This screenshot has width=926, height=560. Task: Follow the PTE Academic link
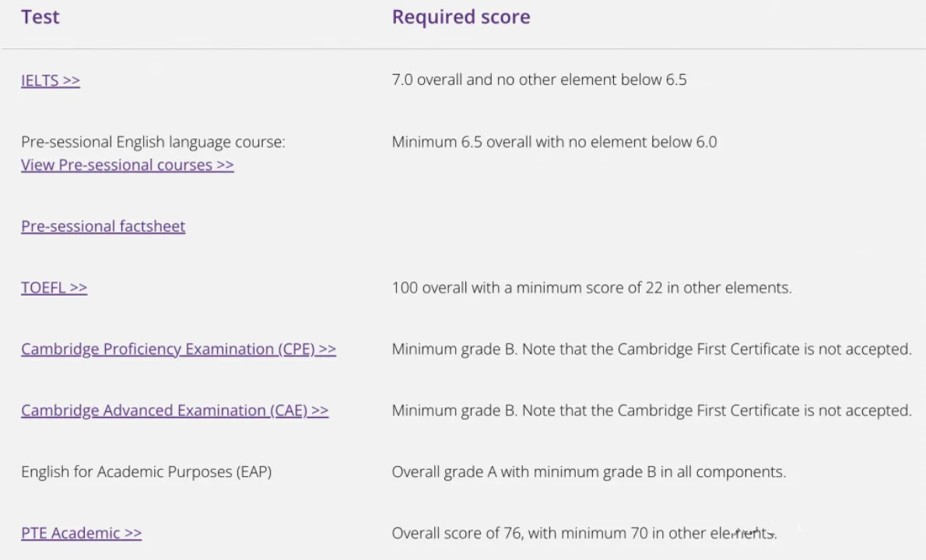81,534
